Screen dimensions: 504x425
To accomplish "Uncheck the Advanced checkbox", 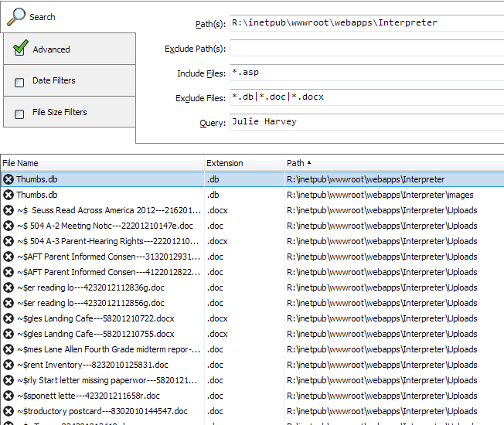I will point(20,49).
